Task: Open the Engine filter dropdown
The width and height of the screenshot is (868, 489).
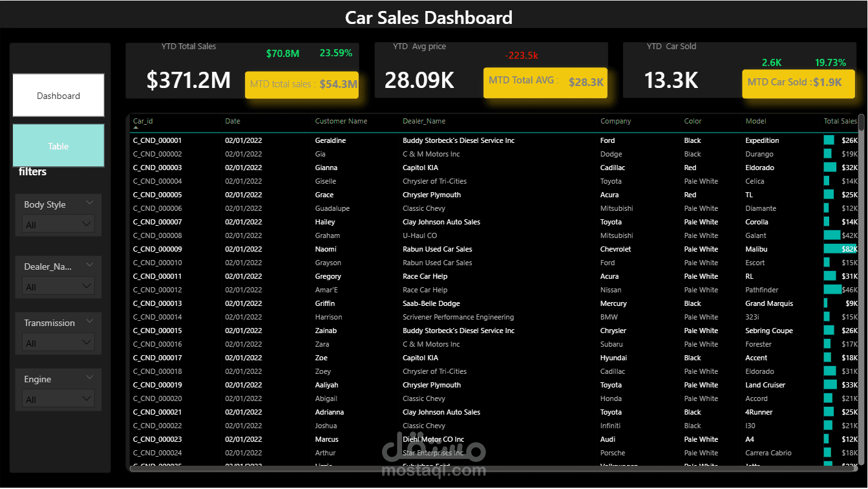Action: point(58,398)
